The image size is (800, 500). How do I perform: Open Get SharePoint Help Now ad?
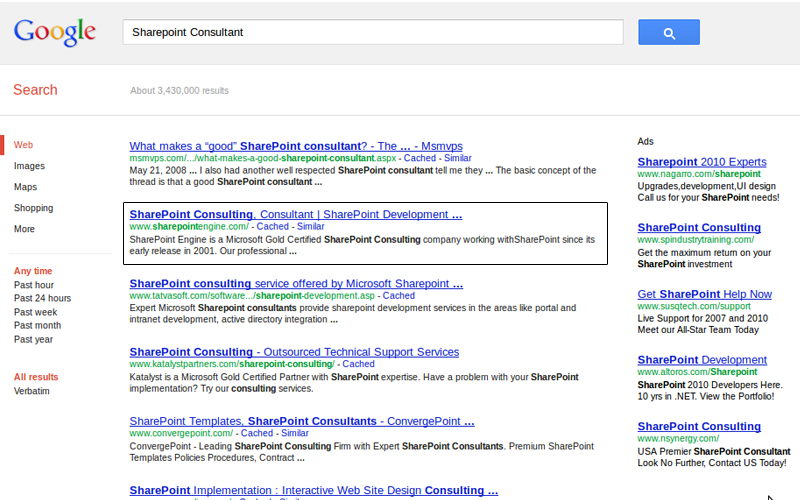click(x=705, y=294)
